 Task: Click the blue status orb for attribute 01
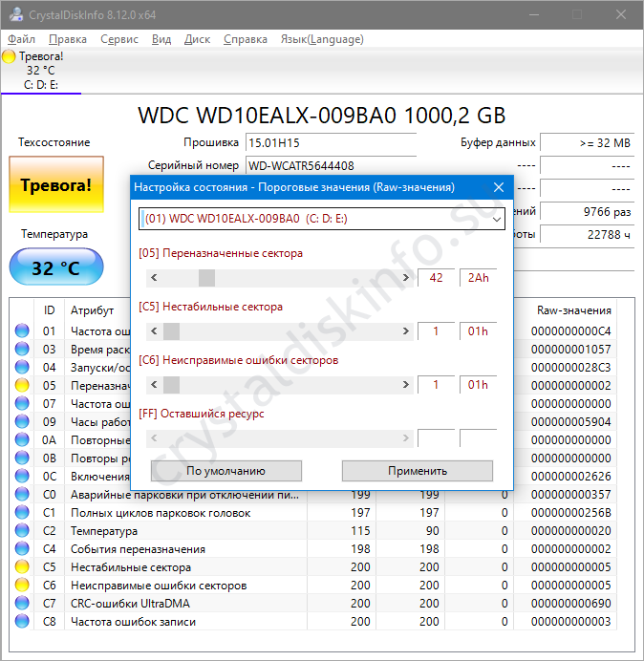22,330
